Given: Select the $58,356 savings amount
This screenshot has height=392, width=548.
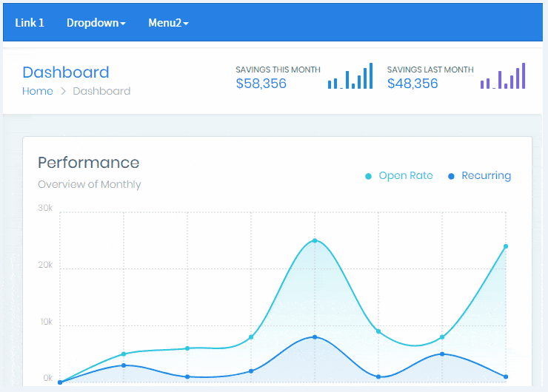Looking at the screenshot, I should 261,84.
